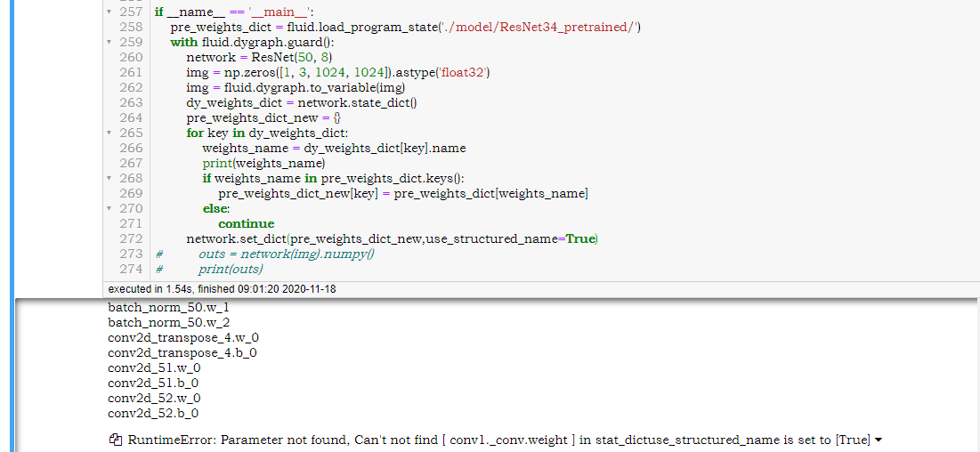Click output line conv2d_52.w_0
The width and height of the screenshot is (980, 452).
(154, 398)
